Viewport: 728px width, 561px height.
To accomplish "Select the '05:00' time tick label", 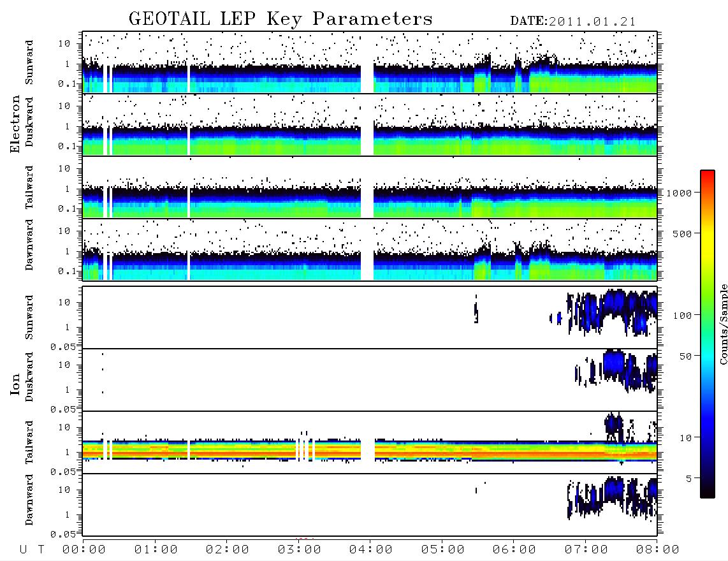I will coord(442,550).
